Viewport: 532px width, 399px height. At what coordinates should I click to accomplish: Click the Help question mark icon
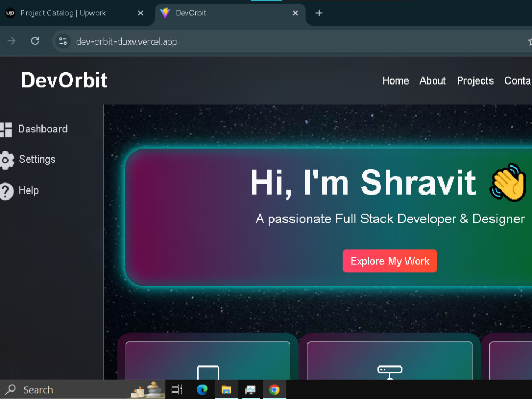(7, 191)
